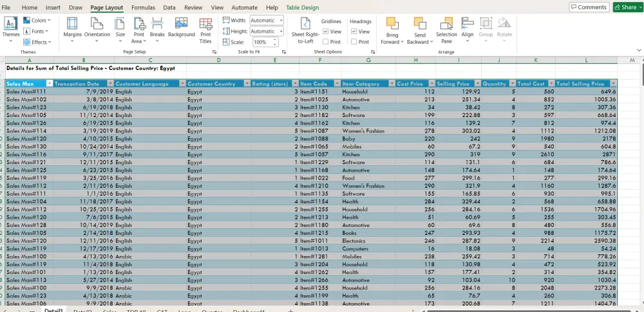Select cell with Sales Man#111 7/9/2019 row
Screen dimensions: 644x312
point(29,91)
